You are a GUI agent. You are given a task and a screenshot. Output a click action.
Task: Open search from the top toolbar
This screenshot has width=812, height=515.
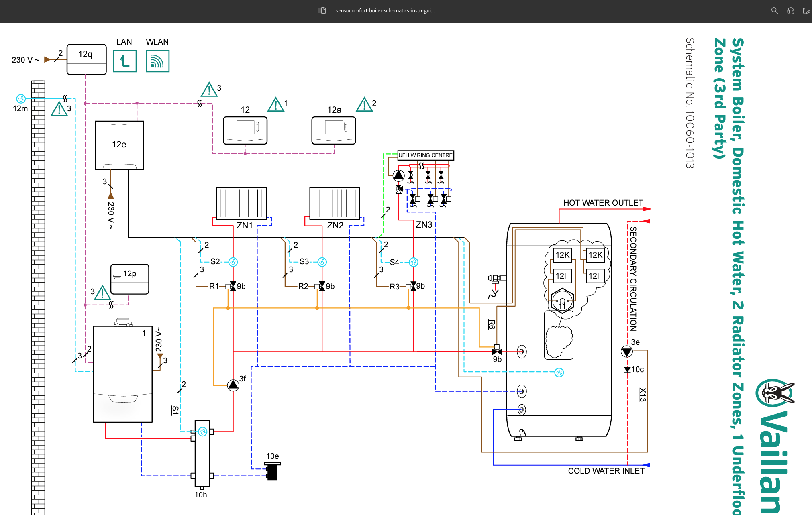[774, 11]
